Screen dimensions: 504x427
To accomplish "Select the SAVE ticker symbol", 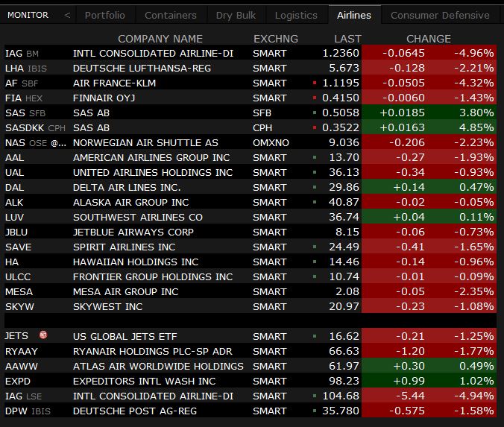I will [x=19, y=247].
